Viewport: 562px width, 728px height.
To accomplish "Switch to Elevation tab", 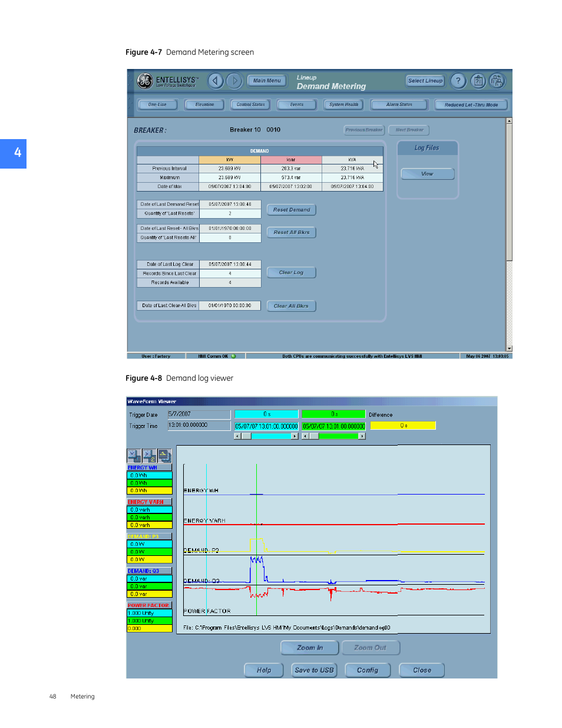I will (x=204, y=105).
